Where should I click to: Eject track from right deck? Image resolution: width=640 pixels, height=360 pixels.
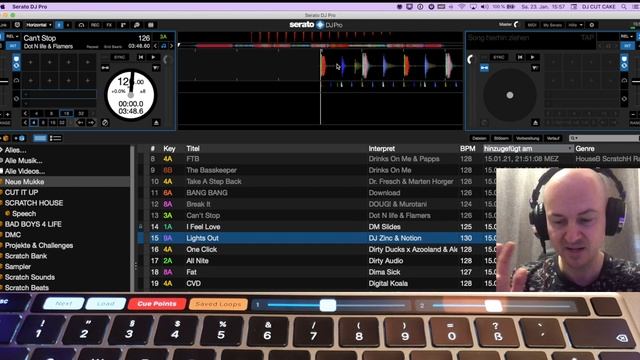click(535, 122)
